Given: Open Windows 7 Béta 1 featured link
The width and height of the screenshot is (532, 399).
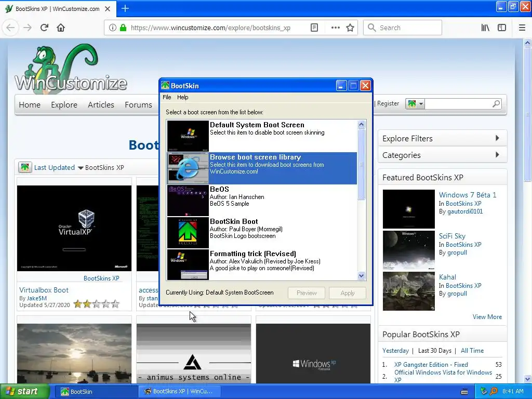Looking at the screenshot, I should point(468,195).
